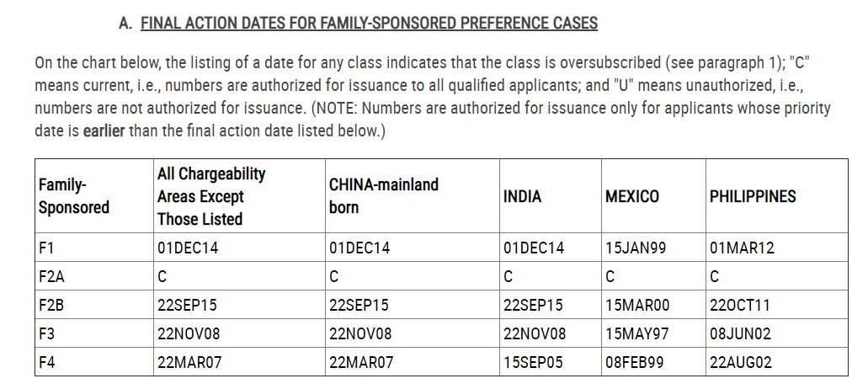This screenshot has height=389, width=868.
Task: Click the Family-Sponsored column header
Action: [x=74, y=196]
